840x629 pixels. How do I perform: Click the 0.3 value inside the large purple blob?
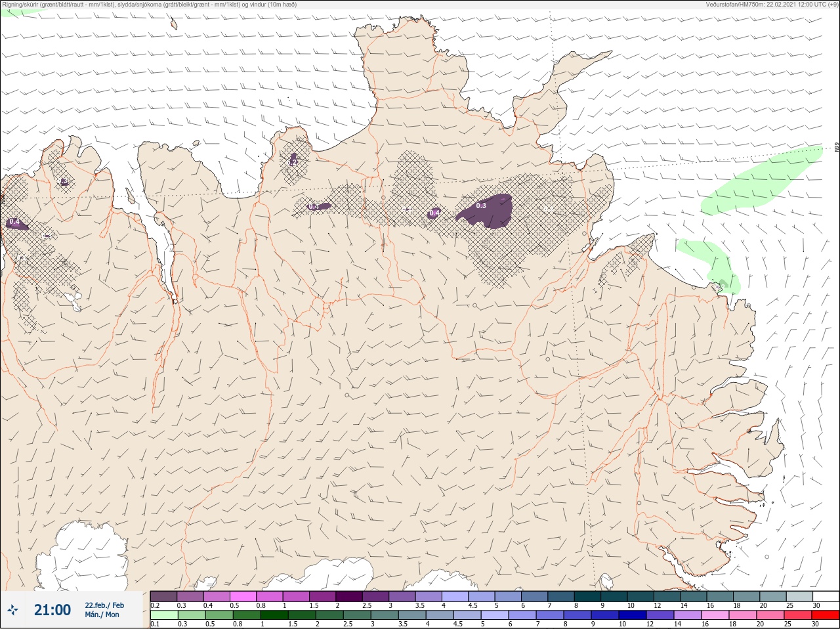point(481,206)
